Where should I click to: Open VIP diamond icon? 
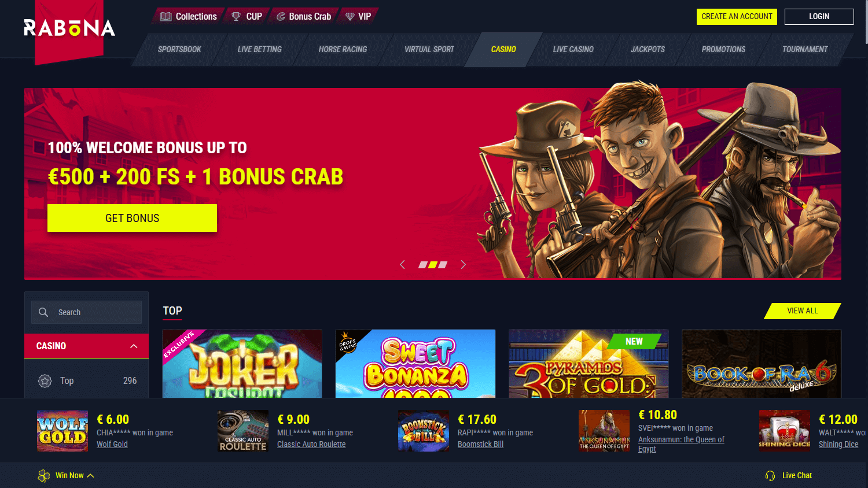(350, 16)
